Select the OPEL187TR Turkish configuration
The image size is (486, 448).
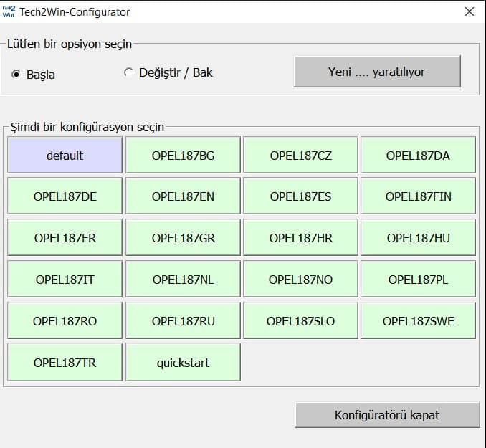click(x=65, y=362)
